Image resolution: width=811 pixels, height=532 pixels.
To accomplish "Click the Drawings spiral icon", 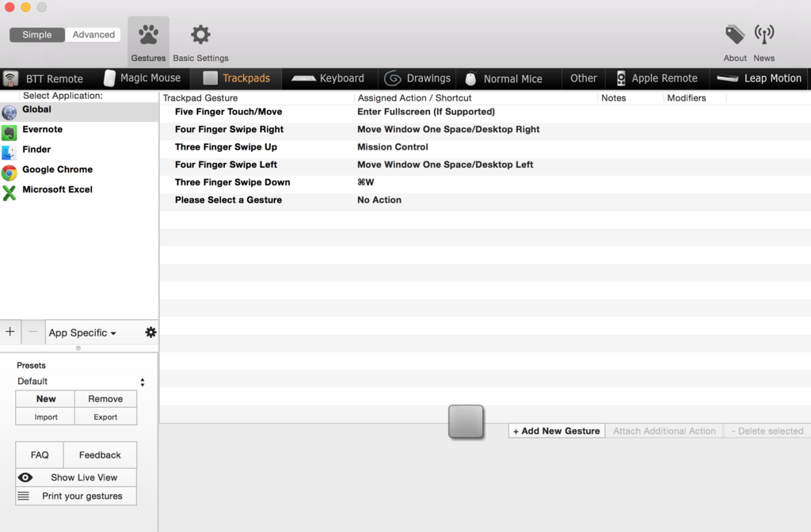I will pos(393,78).
